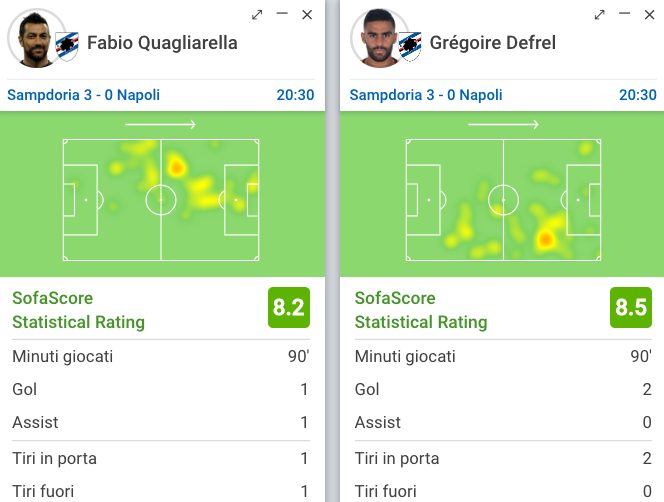Open Sampdoria 3 - 0 Napoli match in right panel
This screenshot has height=502, width=664.
(426, 95)
